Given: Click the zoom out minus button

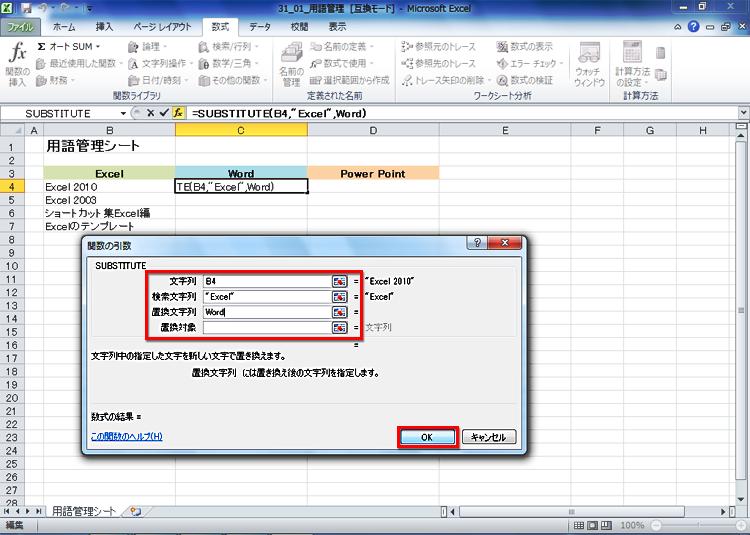Looking at the screenshot, I should click(657, 525).
